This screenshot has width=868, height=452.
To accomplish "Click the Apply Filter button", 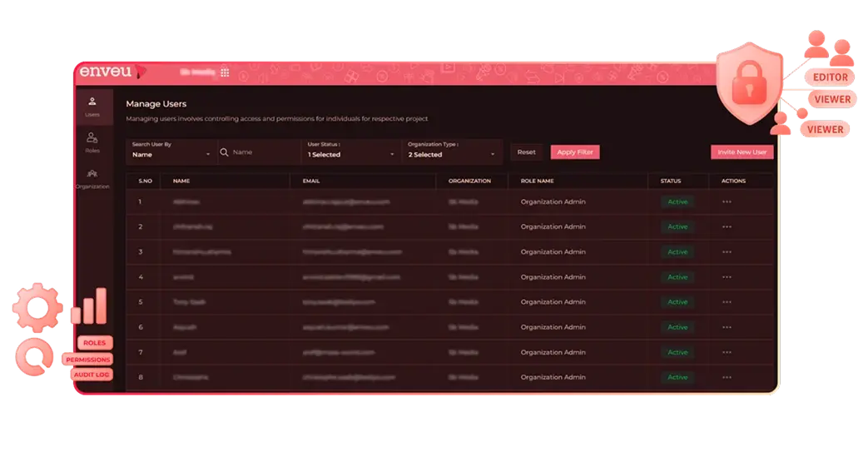I will (x=575, y=152).
